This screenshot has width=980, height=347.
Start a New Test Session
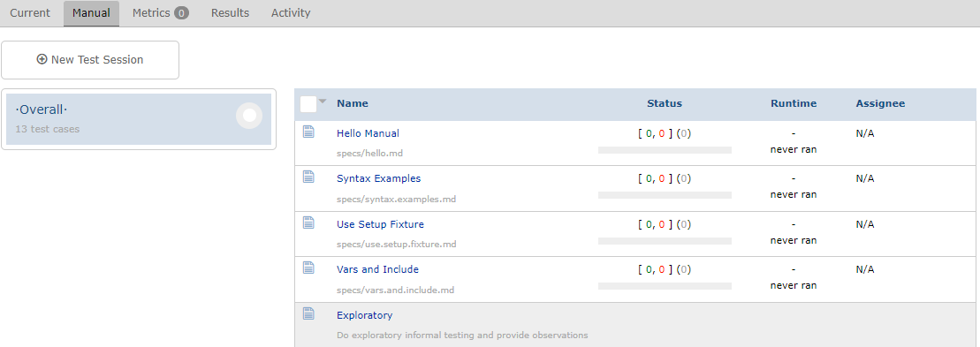point(90,60)
